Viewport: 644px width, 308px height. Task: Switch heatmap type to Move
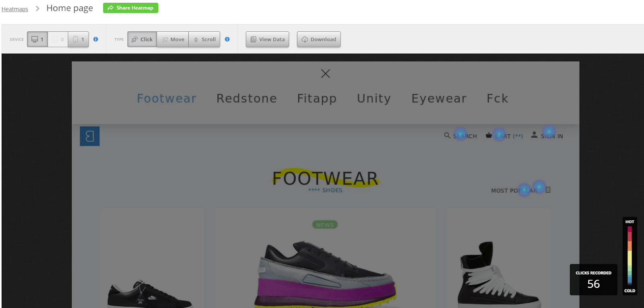point(173,39)
